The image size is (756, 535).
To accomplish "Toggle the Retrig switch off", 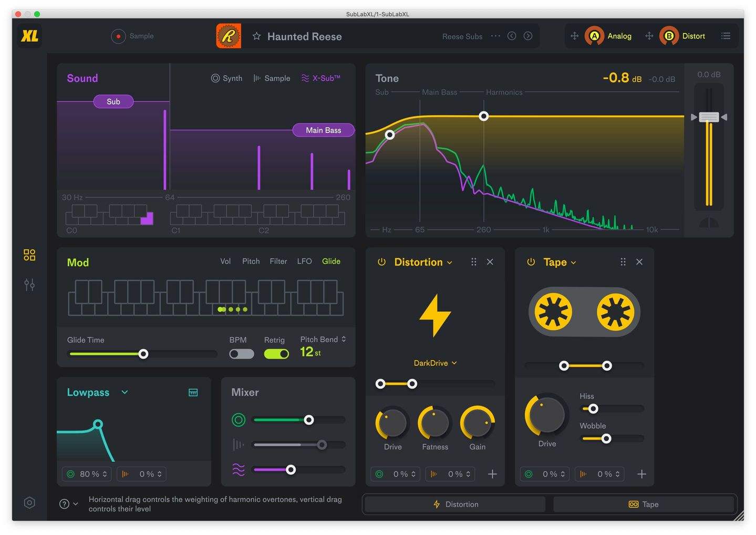I will tap(276, 354).
